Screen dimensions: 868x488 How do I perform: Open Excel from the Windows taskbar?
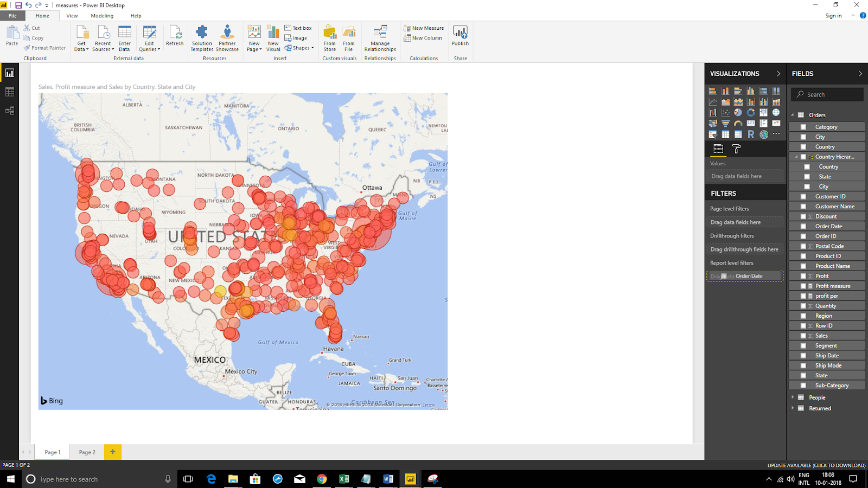[344, 479]
